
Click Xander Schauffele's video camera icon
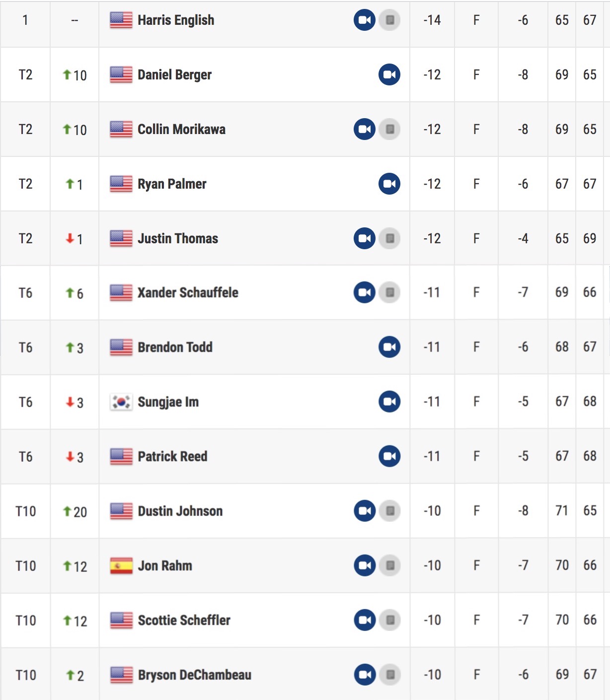coord(364,292)
